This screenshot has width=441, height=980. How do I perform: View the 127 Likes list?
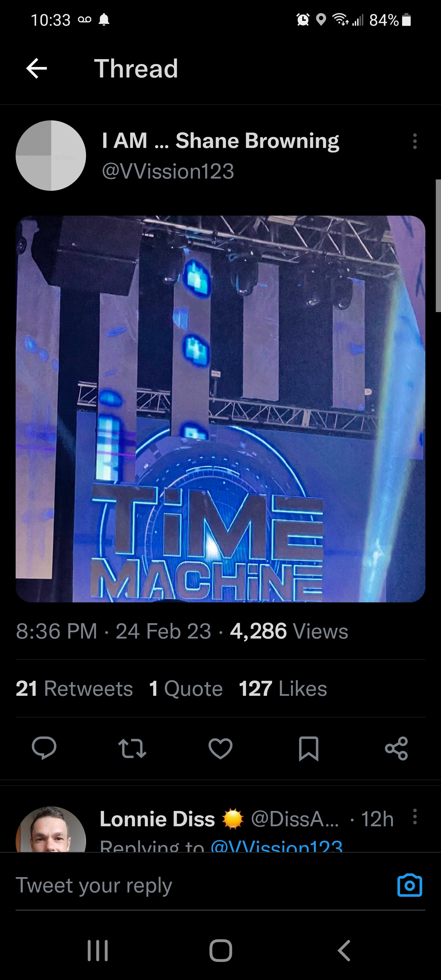283,688
